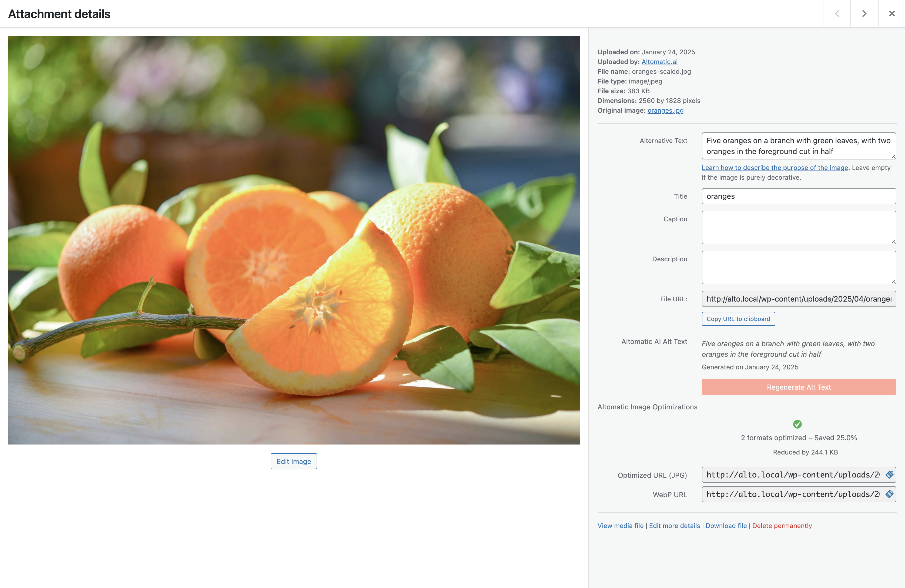905x588 pixels.
Task: Focus the Caption text area
Action: 798,228
